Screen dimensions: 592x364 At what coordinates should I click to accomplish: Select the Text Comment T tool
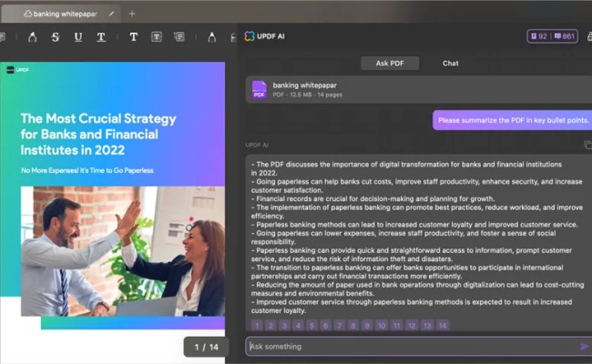coord(134,37)
